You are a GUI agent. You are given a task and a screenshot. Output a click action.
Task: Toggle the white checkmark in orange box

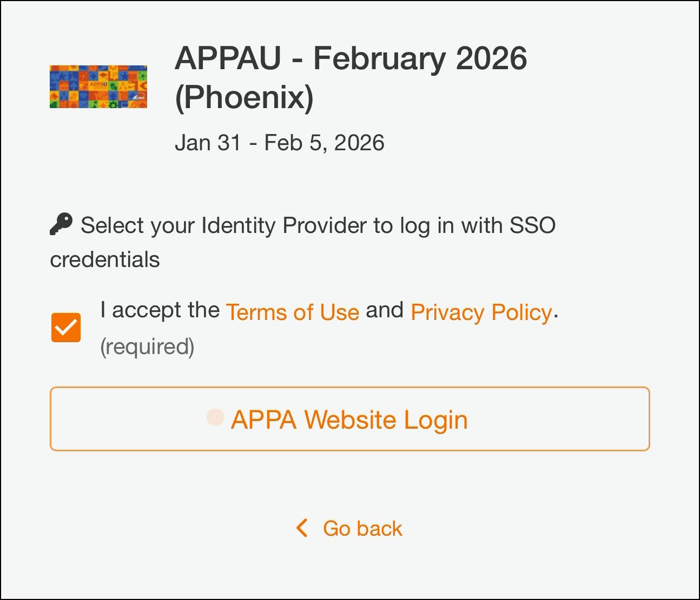click(x=66, y=328)
